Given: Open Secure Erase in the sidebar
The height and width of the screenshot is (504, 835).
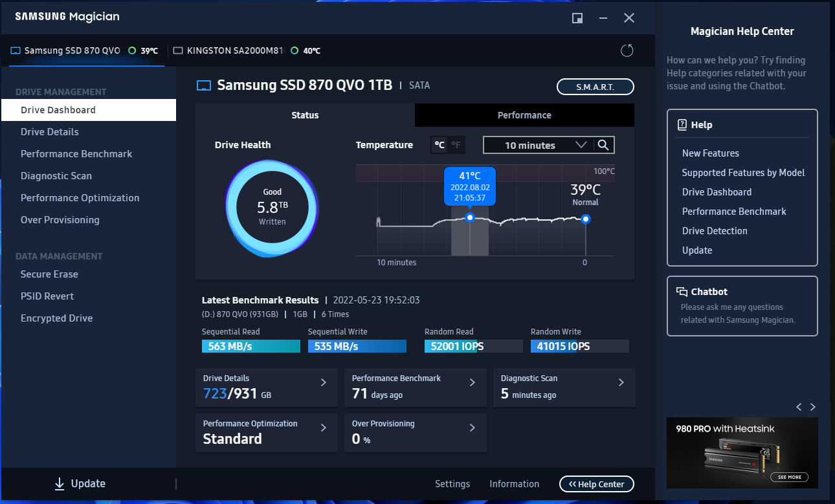Looking at the screenshot, I should 89,274.
